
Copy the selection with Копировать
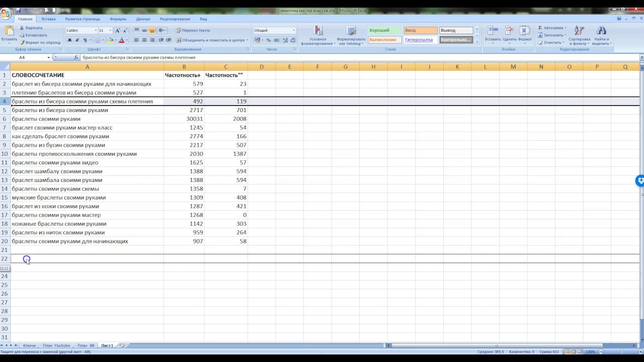pos(33,35)
